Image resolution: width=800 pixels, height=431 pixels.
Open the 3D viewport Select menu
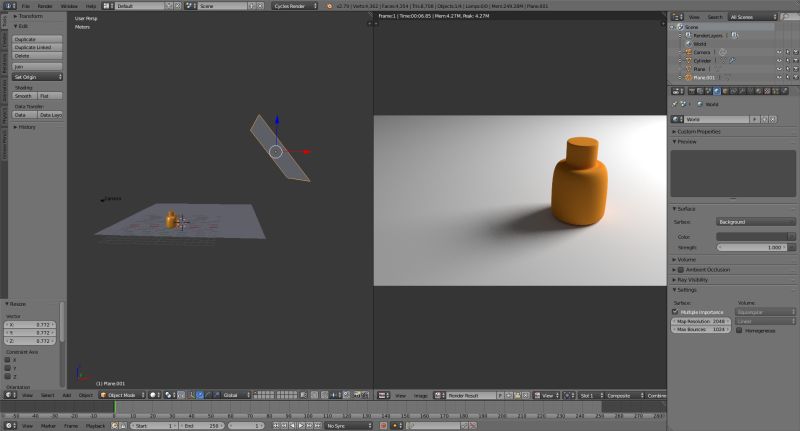(x=47, y=395)
